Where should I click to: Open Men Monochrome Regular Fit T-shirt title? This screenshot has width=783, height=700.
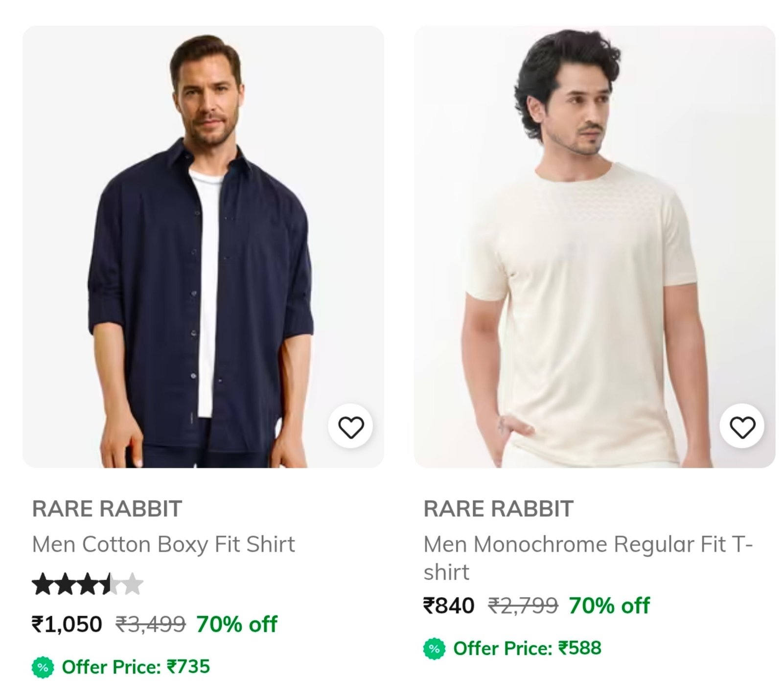click(588, 558)
